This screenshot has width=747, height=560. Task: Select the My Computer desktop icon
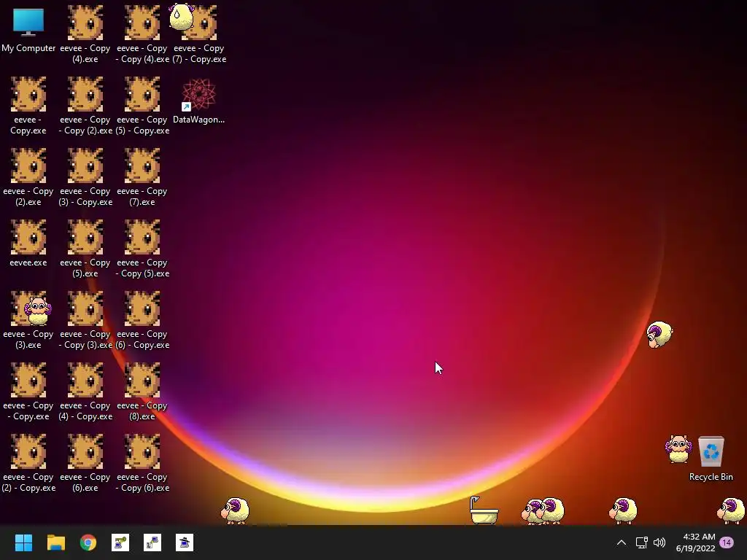coord(28,29)
